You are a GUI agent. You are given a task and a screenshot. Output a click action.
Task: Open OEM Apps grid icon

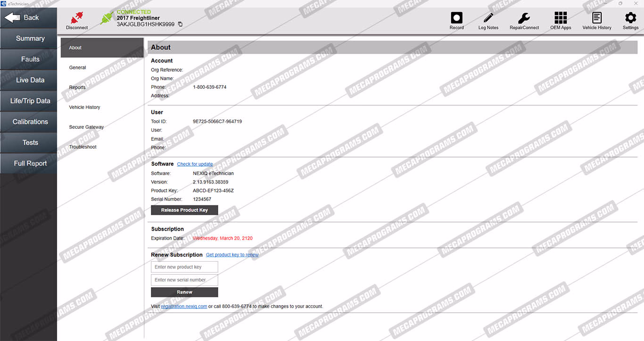point(561,18)
